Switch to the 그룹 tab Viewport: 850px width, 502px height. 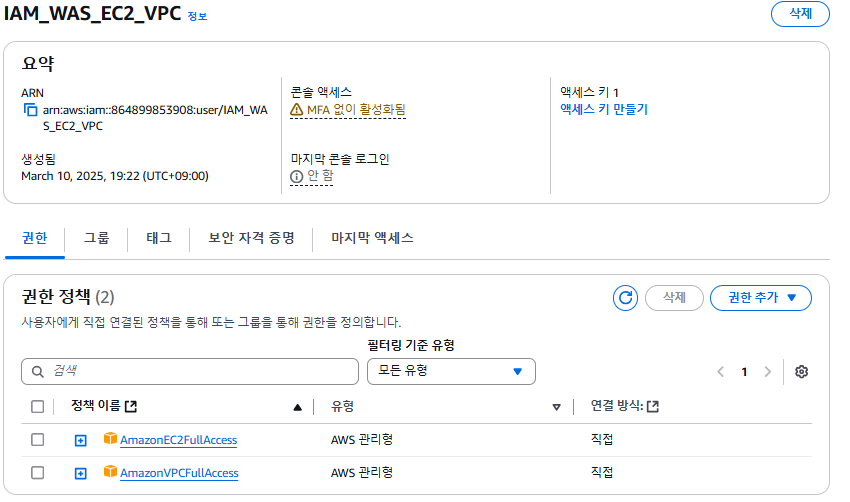click(x=96, y=238)
